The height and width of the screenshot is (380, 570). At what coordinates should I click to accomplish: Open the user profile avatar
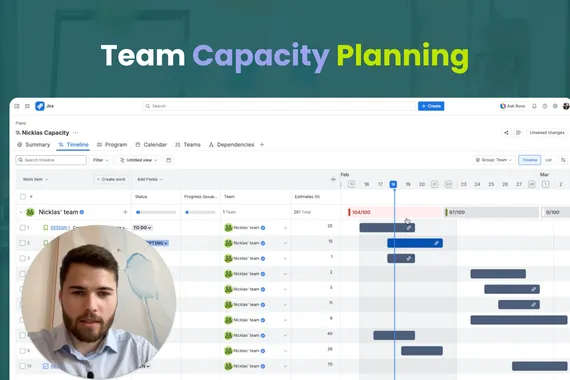(566, 106)
